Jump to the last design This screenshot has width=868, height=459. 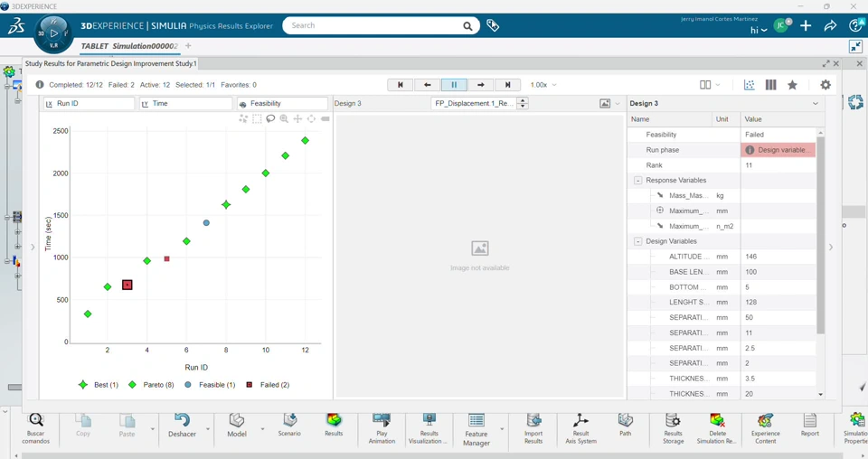click(507, 85)
